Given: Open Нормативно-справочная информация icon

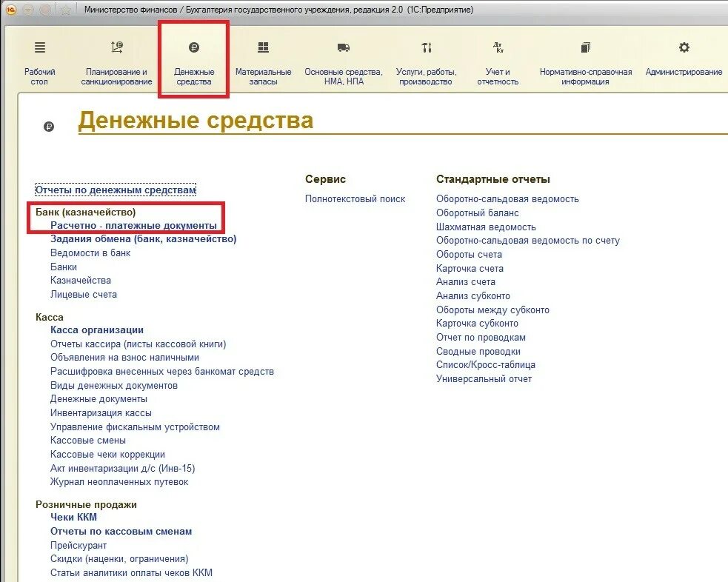Looking at the screenshot, I should coord(586,47).
